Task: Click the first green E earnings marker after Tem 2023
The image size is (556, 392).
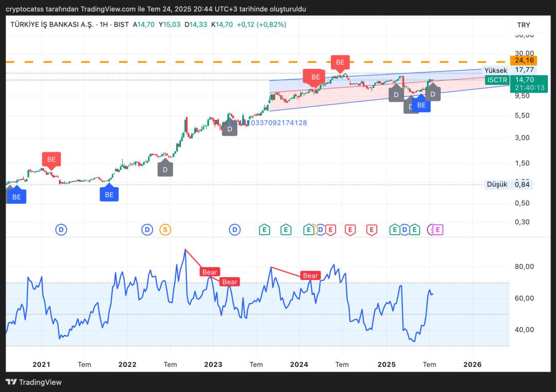Action: click(264, 229)
